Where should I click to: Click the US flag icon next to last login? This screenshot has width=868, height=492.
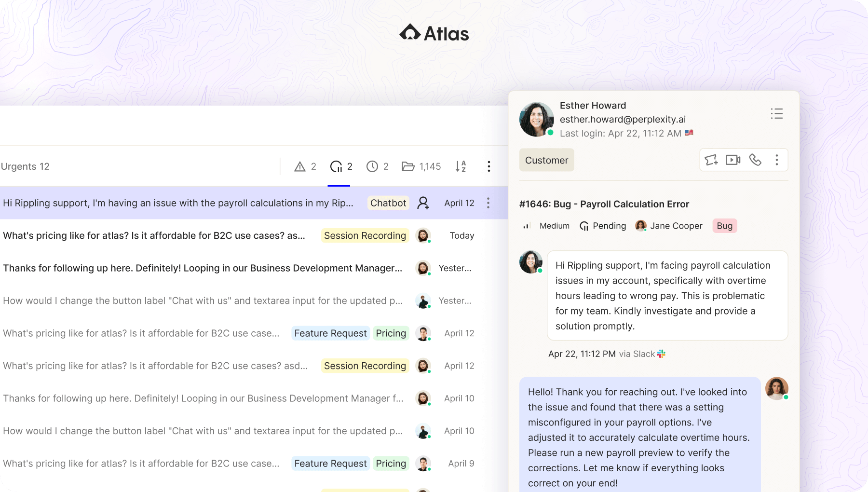(689, 133)
